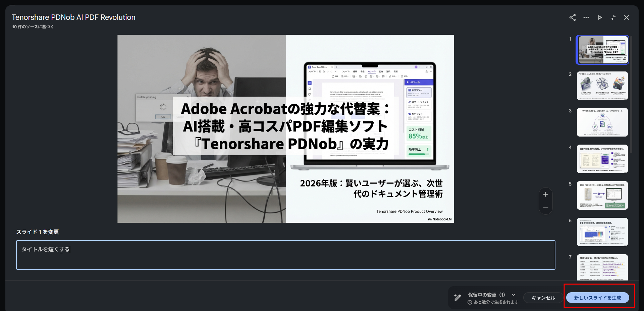This screenshot has height=311, width=644.
Task: Expand the 保留中の変更 (1) dropdown
Action: click(513, 295)
